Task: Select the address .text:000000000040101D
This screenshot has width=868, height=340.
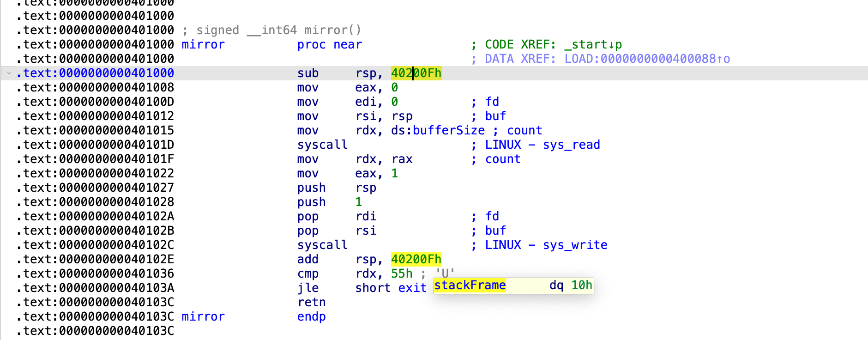Action: point(95,145)
